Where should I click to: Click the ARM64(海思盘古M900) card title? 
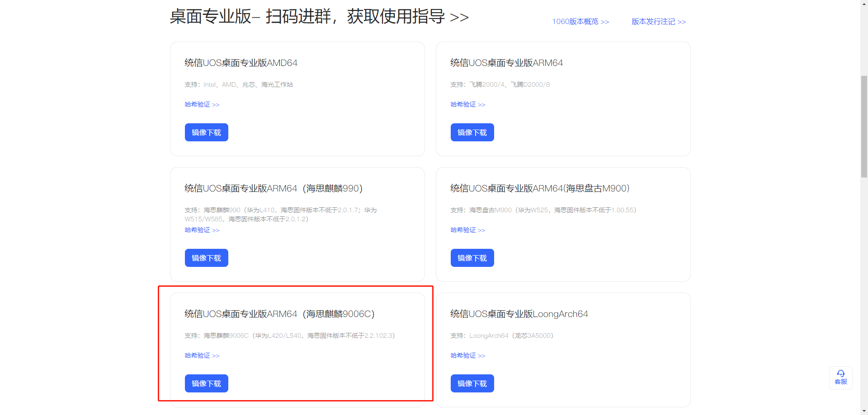[x=540, y=188]
